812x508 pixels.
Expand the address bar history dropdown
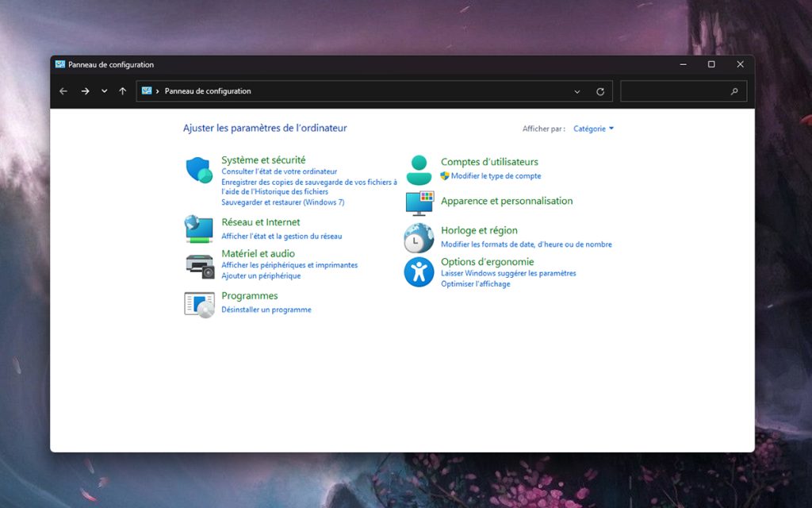(577, 90)
